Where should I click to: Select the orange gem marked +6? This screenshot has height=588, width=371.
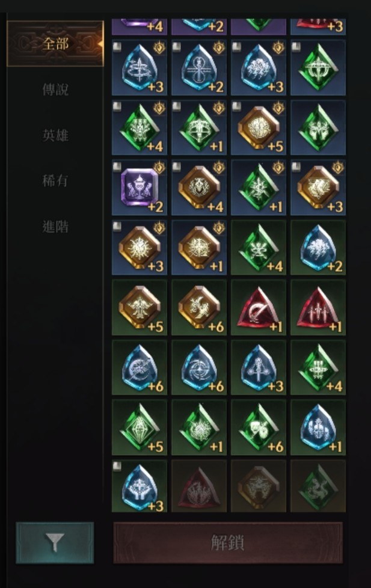[199, 307]
